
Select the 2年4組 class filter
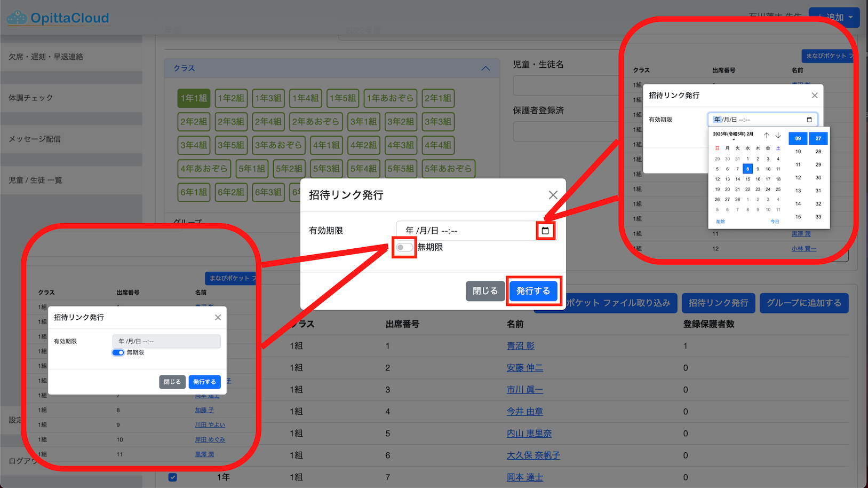[x=268, y=122]
